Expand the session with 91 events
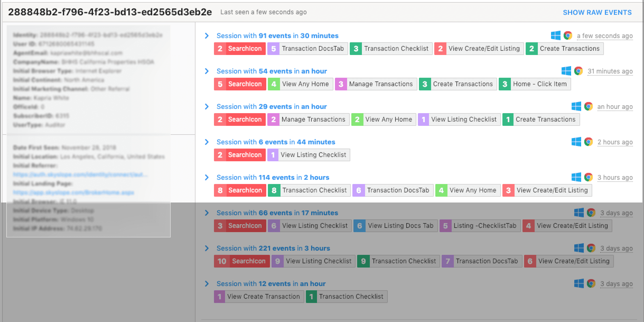The image size is (644, 322). (x=207, y=36)
